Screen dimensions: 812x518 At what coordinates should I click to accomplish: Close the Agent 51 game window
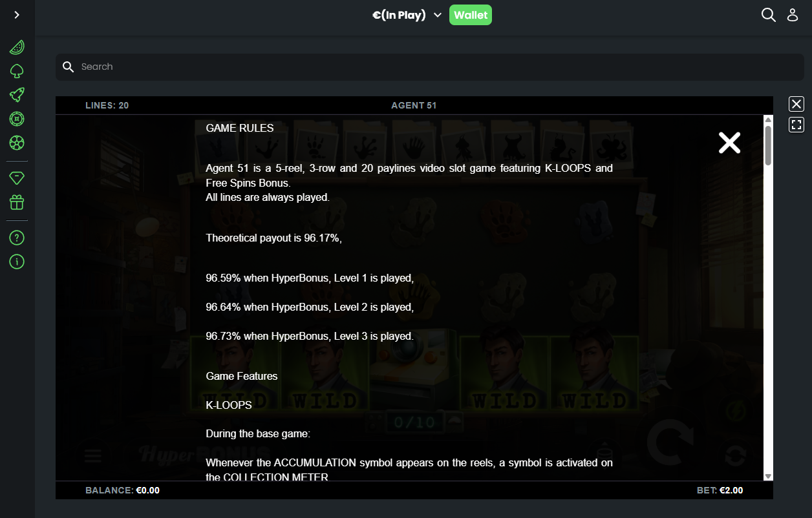coord(796,104)
